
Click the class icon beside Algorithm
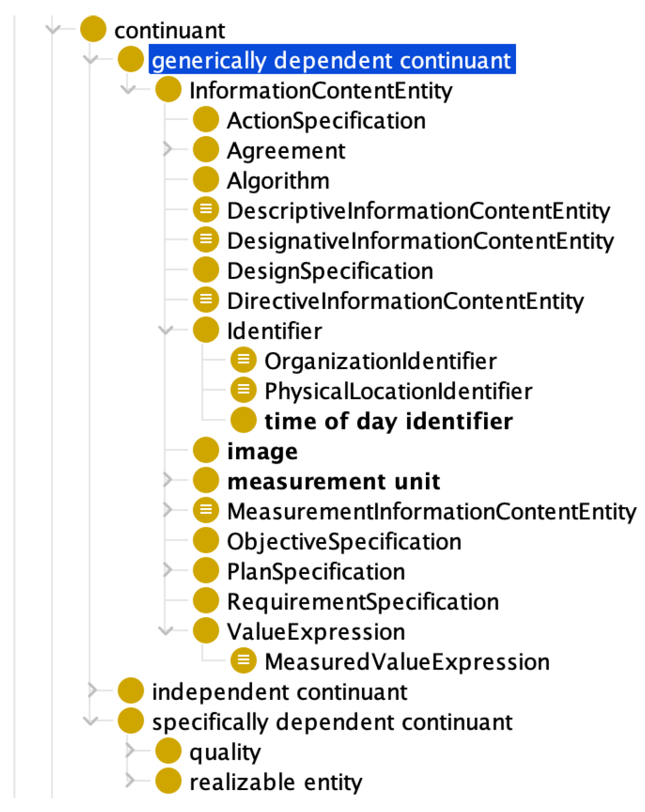point(206,180)
